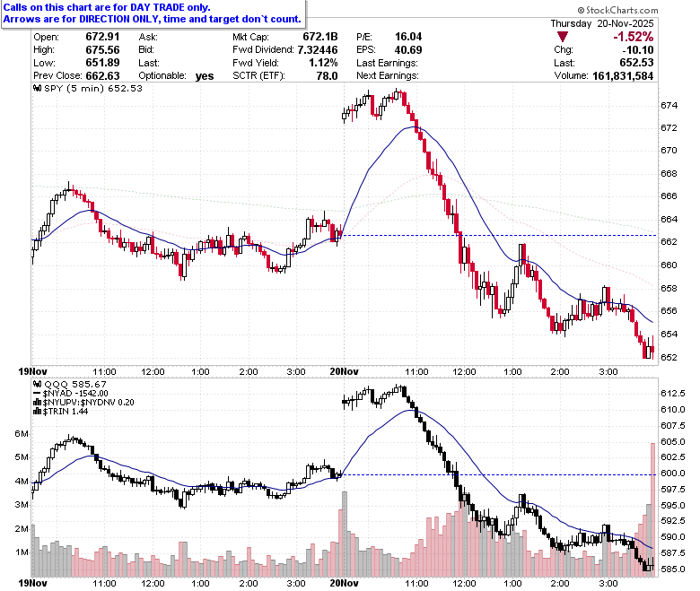Click the red down-triangle change indicator

point(563,37)
